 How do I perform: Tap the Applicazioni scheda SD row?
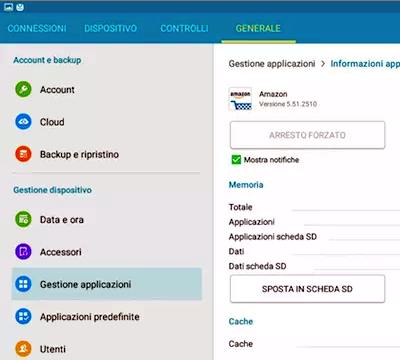[314, 236]
